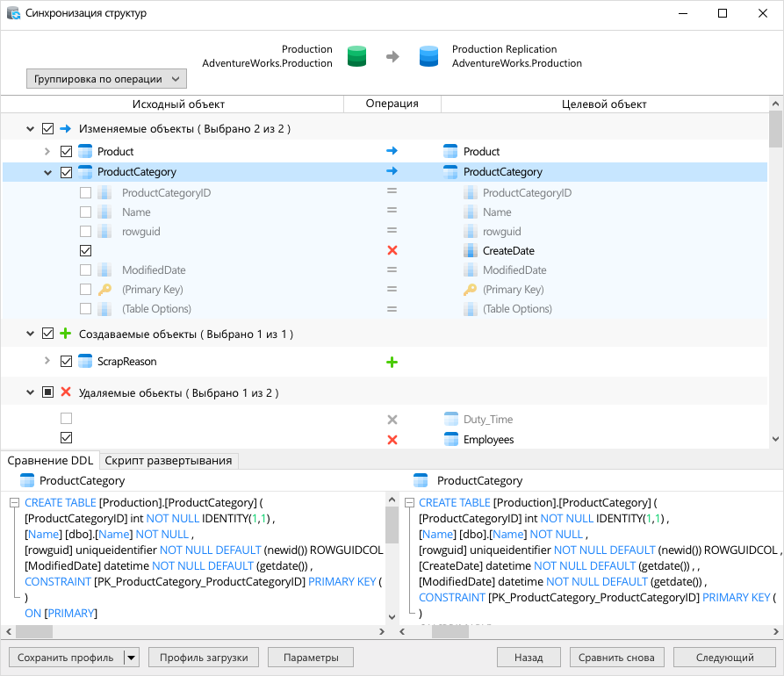This screenshot has width=784, height=676.
Task: Click blue modify arrow in ProductCategory row
Action: 392,171
